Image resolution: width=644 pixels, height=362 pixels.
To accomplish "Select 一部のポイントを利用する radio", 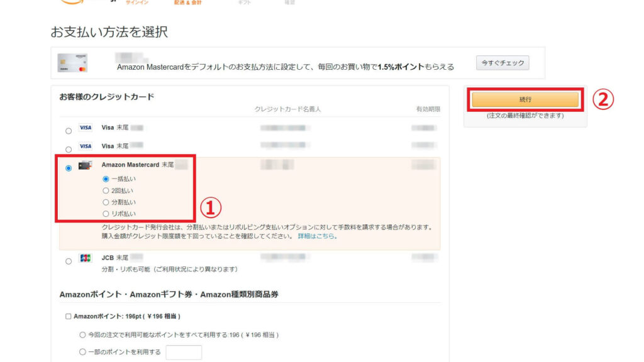I will 82,352.
